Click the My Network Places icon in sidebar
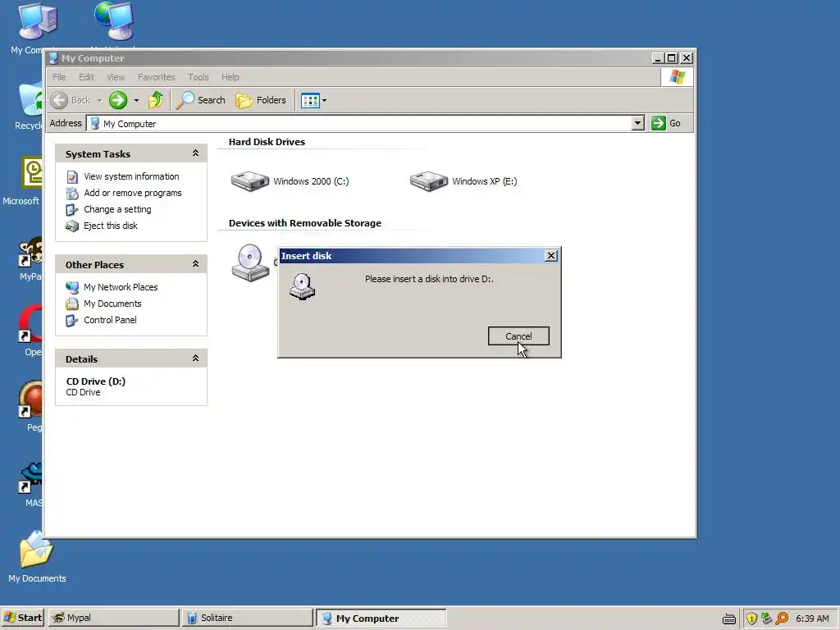This screenshot has width=840, height=630. 72,287
